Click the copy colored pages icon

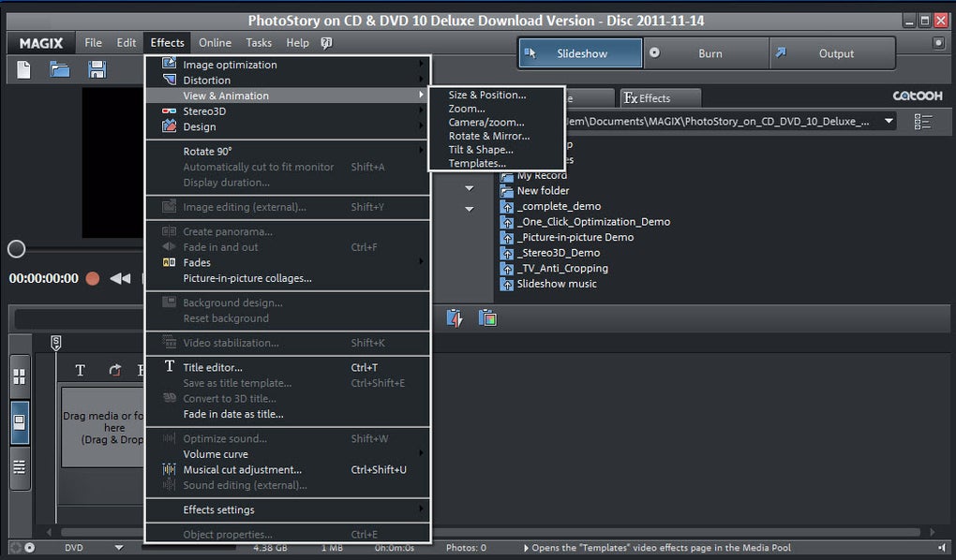(487, 318)
